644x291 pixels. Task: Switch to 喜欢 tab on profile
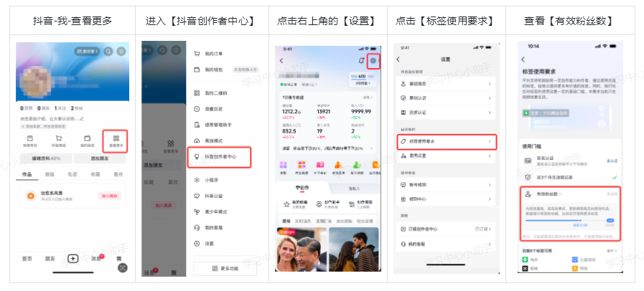click(118, 174)
